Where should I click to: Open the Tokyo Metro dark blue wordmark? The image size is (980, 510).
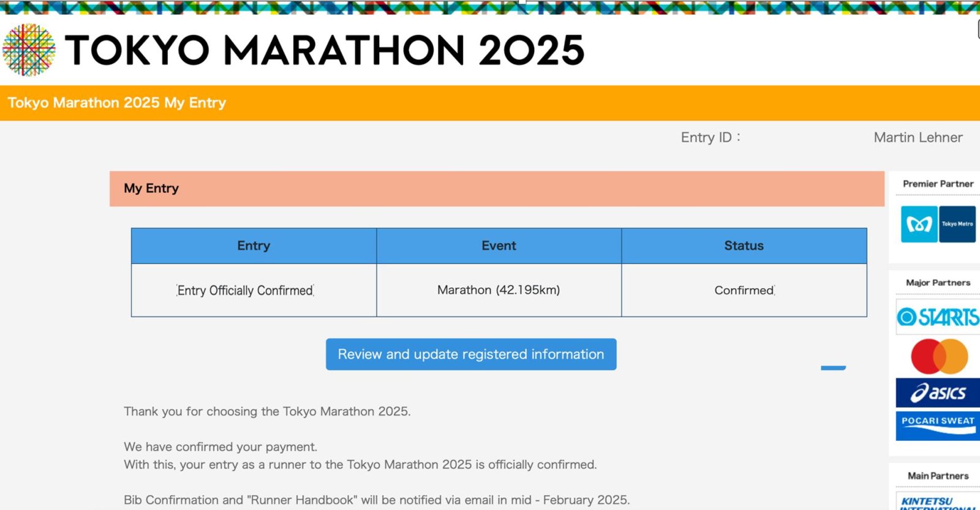[957, 224]
